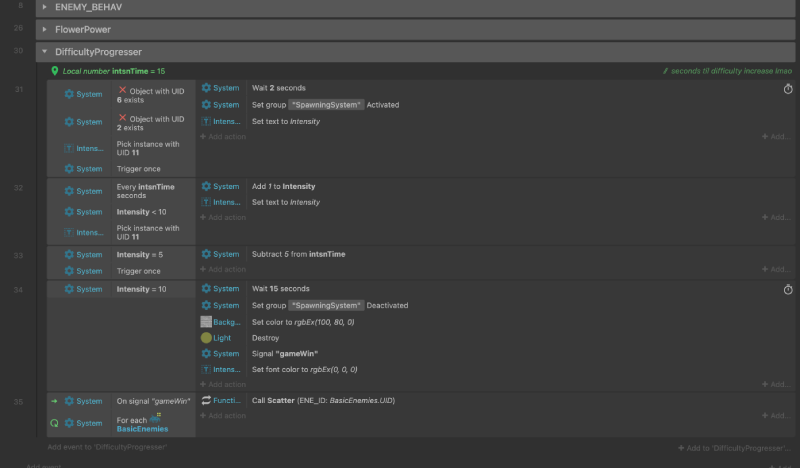Click the green For each loop icon
800x468 pixels.
point(54,423)
